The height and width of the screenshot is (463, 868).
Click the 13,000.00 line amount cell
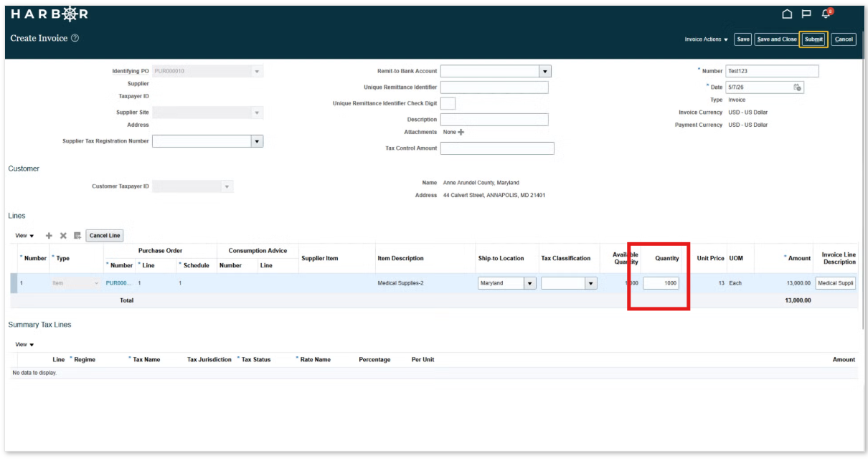798,283
